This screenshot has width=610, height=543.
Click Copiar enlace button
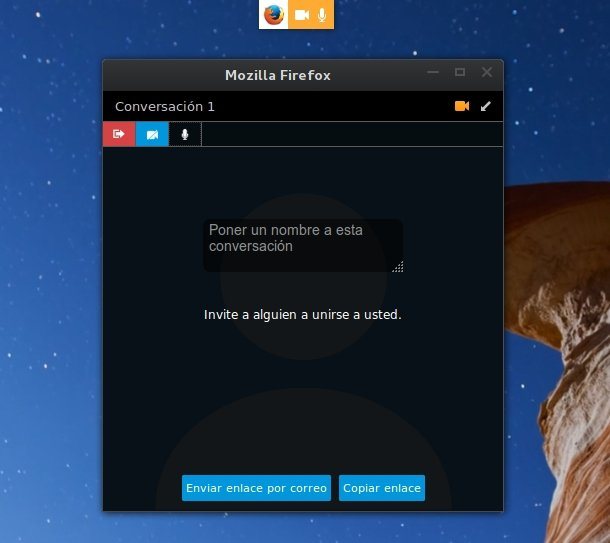tap(382, 488)
